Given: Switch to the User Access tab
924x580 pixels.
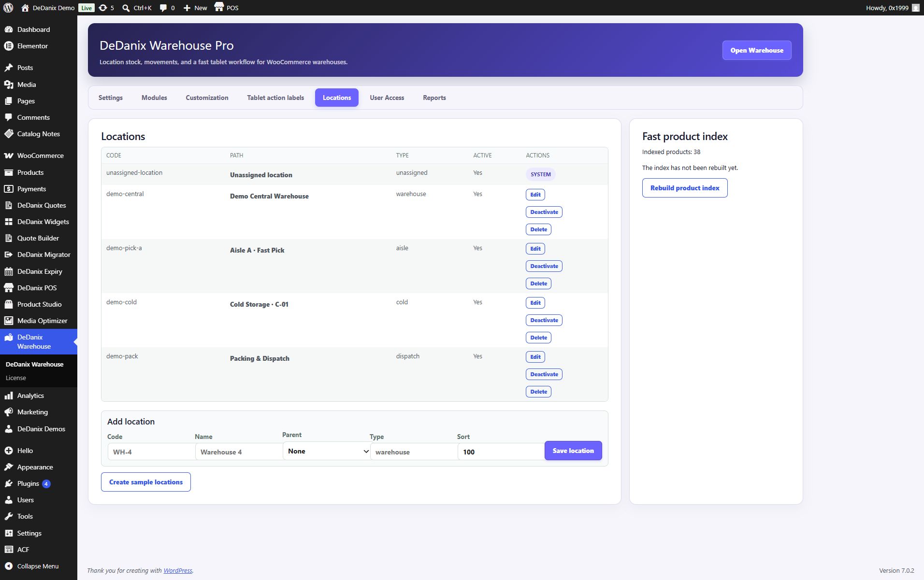Looking at the screenshot, I should tap(387, 98).
